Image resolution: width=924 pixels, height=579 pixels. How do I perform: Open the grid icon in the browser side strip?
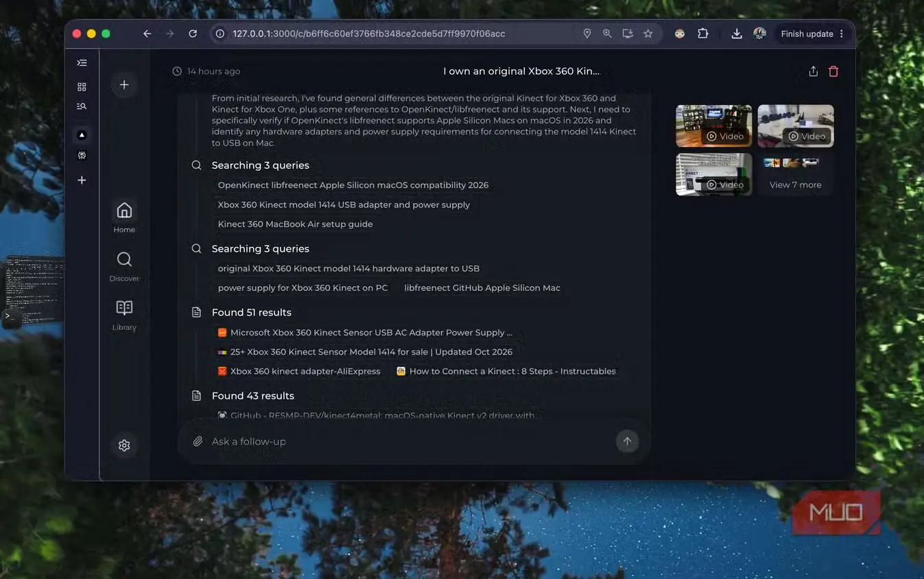tap(82, 87)
